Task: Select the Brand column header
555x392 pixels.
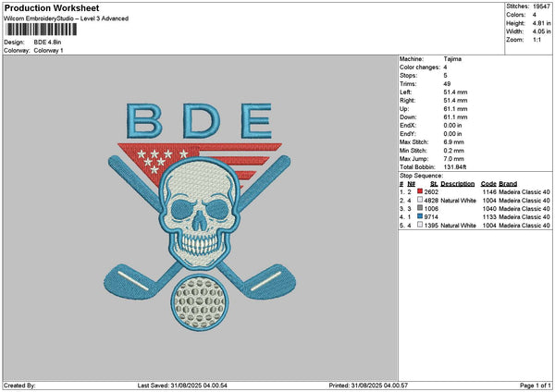Action: tap(508, 183)
